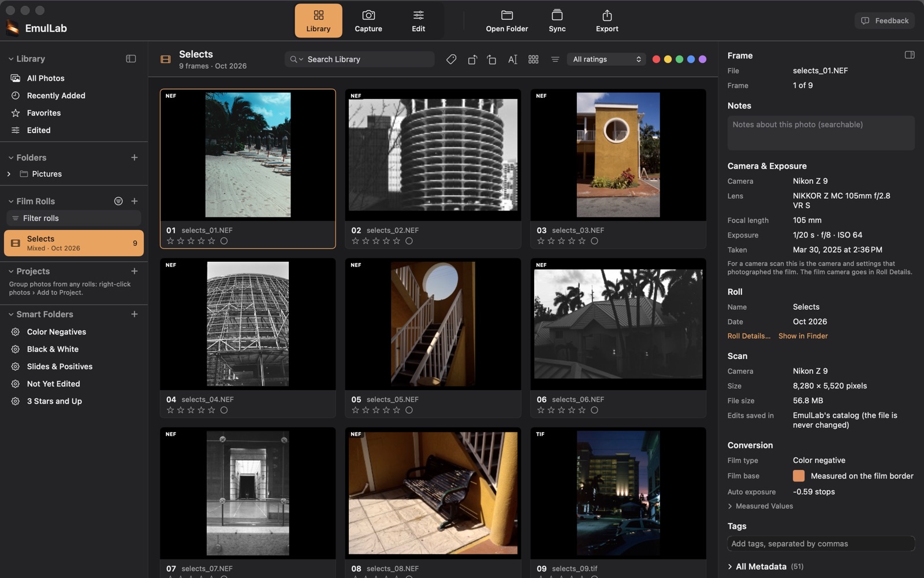Filter by yellow color label
The width and height of the screenshot is (924, 578).
pos(668,59)
